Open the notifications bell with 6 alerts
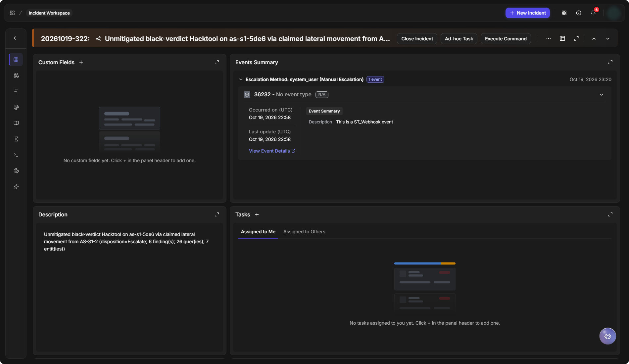 click(x=593, y=13)
